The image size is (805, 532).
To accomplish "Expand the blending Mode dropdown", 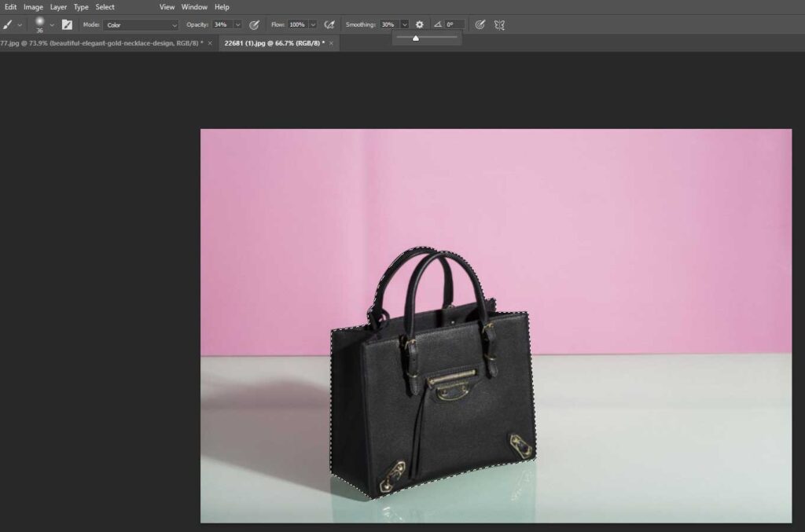I will tap(142, 25).
